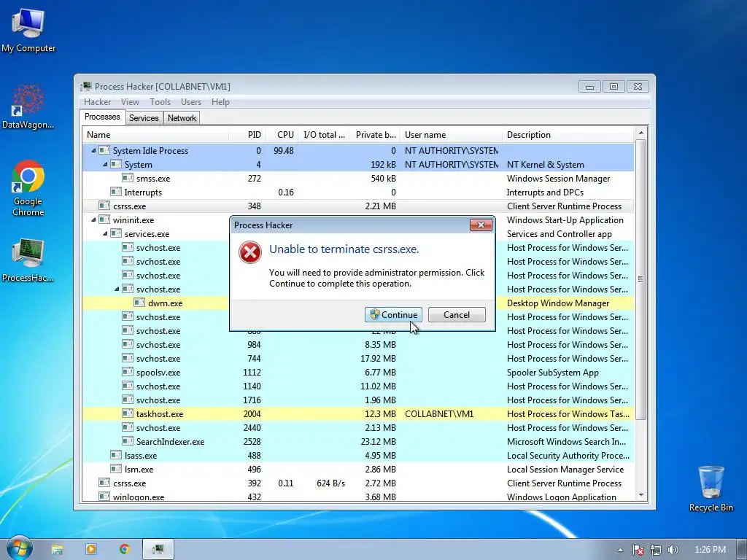Open Chrome from the taskbar
Viewport: 747px width, 560px height.
pyautogui.click(x=124, y=550)
